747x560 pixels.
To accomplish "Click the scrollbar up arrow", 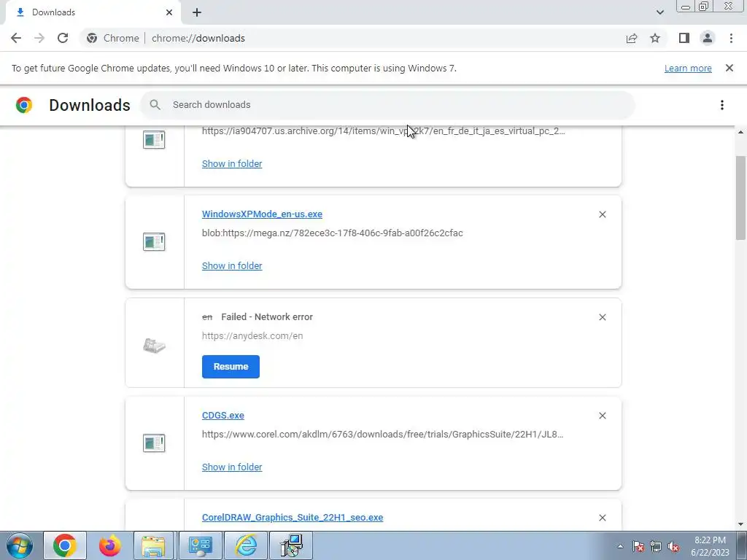I will [x=740, y=132].
